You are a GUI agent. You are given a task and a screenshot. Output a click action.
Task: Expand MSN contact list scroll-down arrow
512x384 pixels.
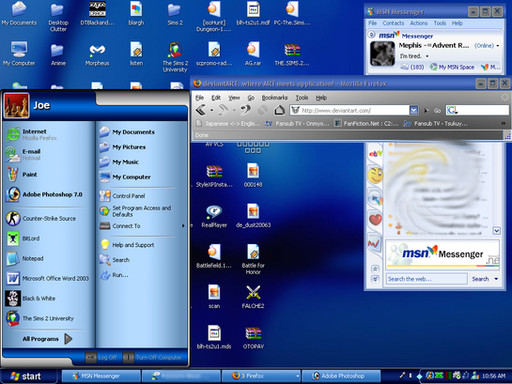[496, 231]
